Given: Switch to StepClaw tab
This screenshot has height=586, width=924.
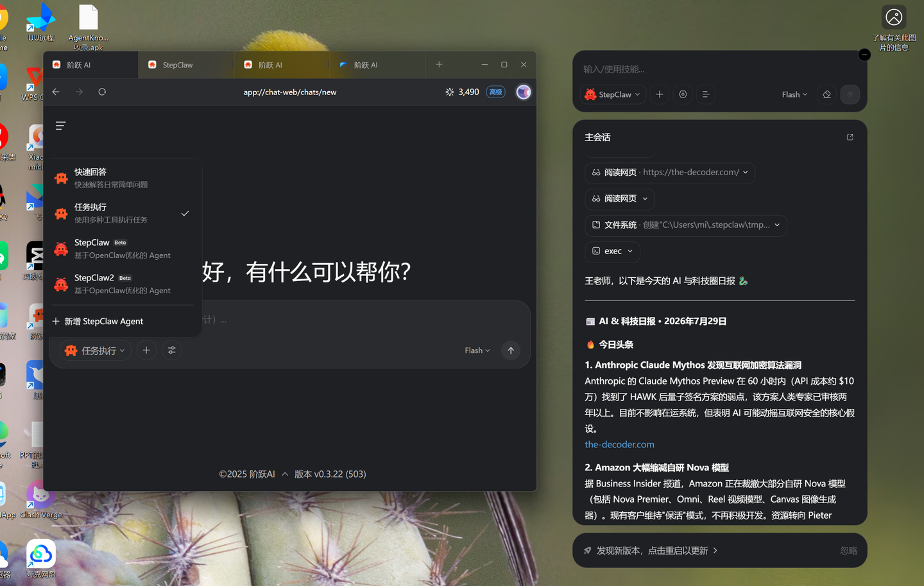Looking at the screenshot, I should (x=186, y=65).
